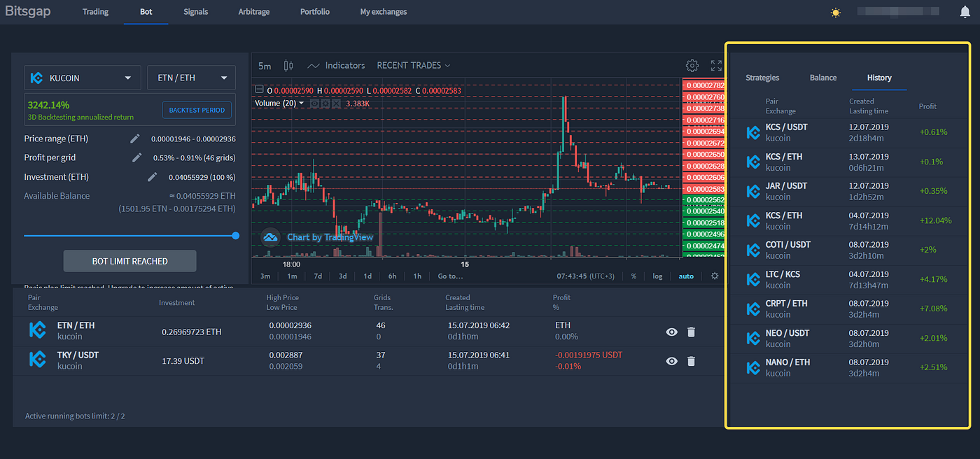View TKY / USDT bot eye icon

[x=672, y=361]
